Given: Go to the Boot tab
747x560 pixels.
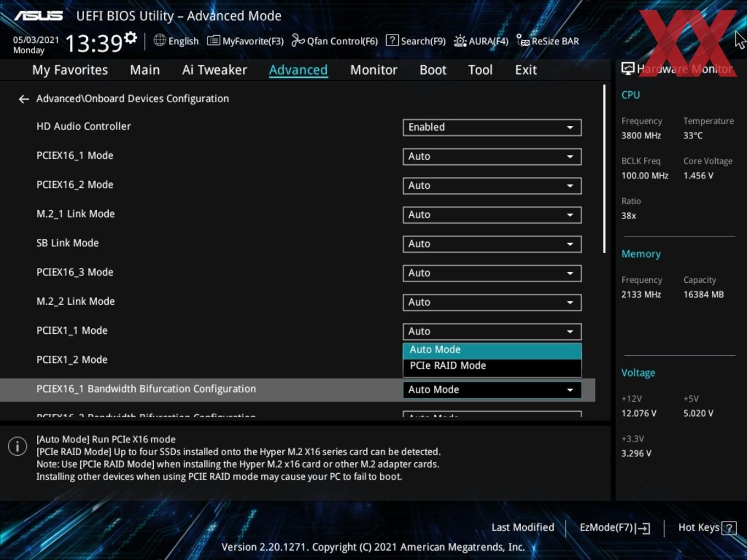Looking at the screenshot, I should tap(433, 70).
